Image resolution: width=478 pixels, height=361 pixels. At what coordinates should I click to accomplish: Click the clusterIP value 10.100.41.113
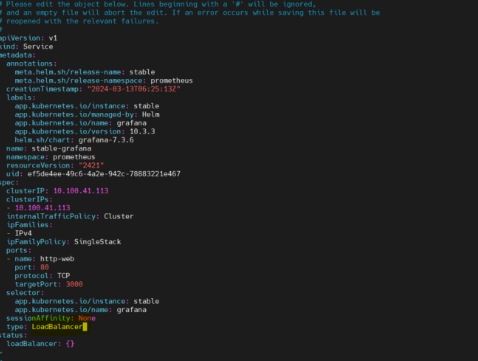point(81,191)
